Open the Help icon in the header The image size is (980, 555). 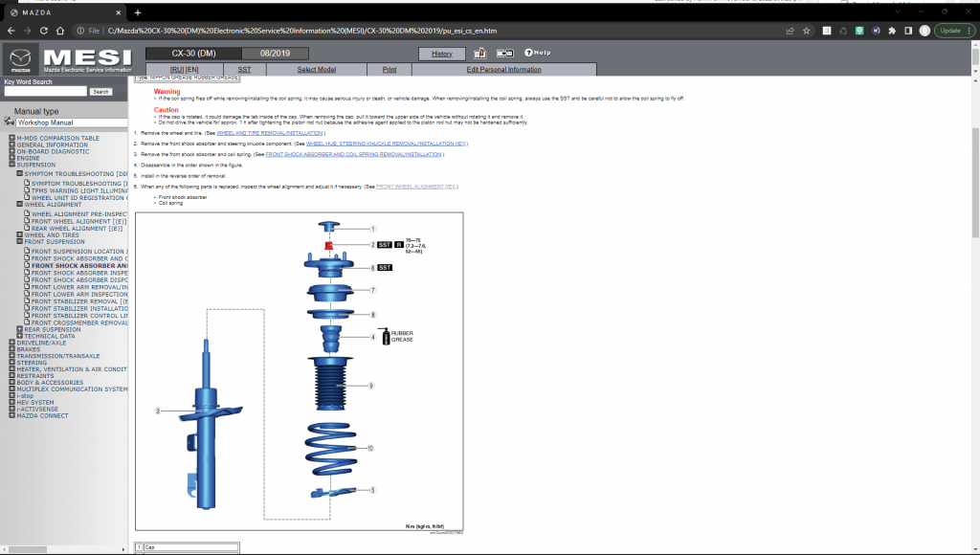coord(536,53)
